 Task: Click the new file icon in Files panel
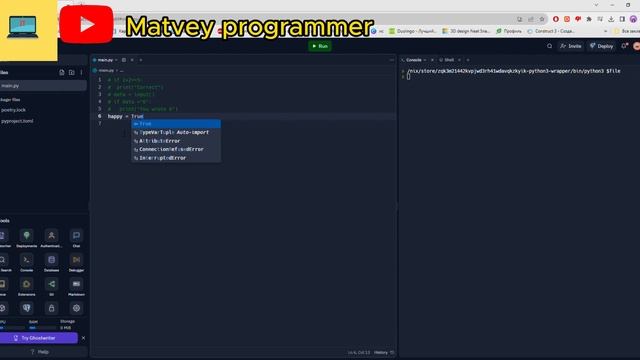62,73
